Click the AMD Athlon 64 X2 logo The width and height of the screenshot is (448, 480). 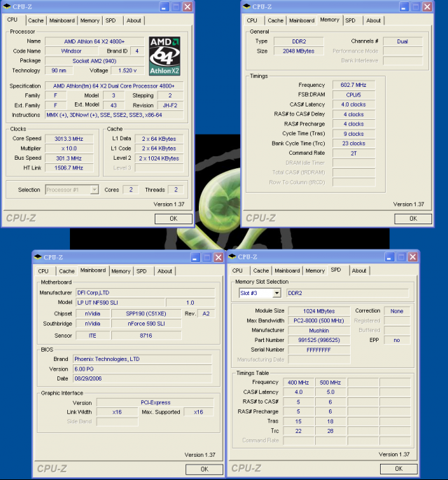coord(164,56)
